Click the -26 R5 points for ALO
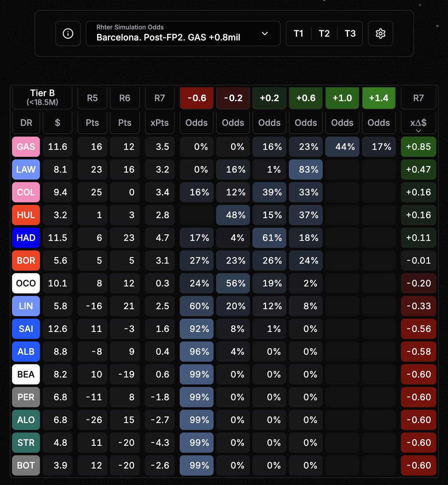The image size is (448, 485). [92, 420]
